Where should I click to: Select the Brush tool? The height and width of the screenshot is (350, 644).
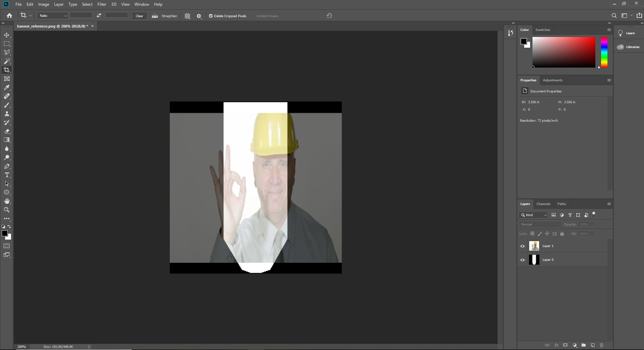7,105
